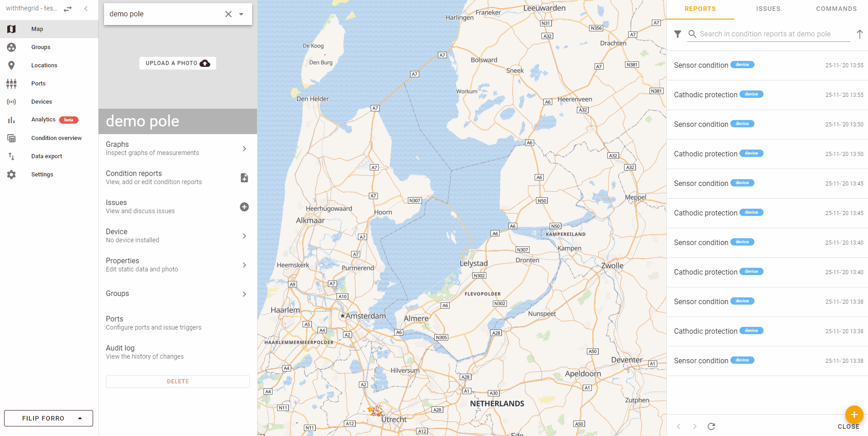Collapse the left sidebar with chevron

[x=86, y=9]
